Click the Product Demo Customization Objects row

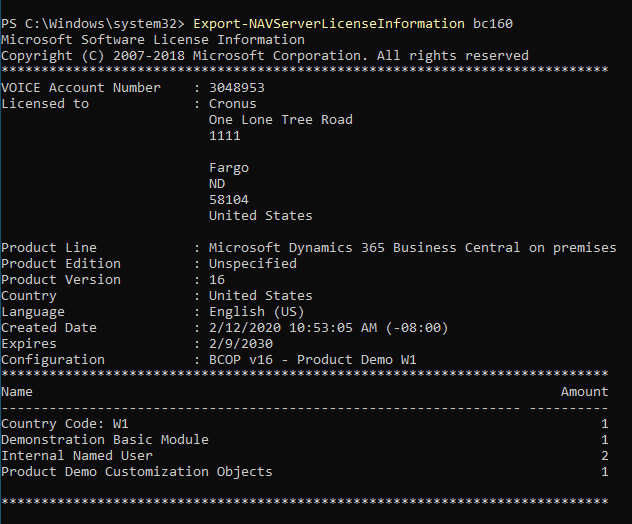(305, 472)
